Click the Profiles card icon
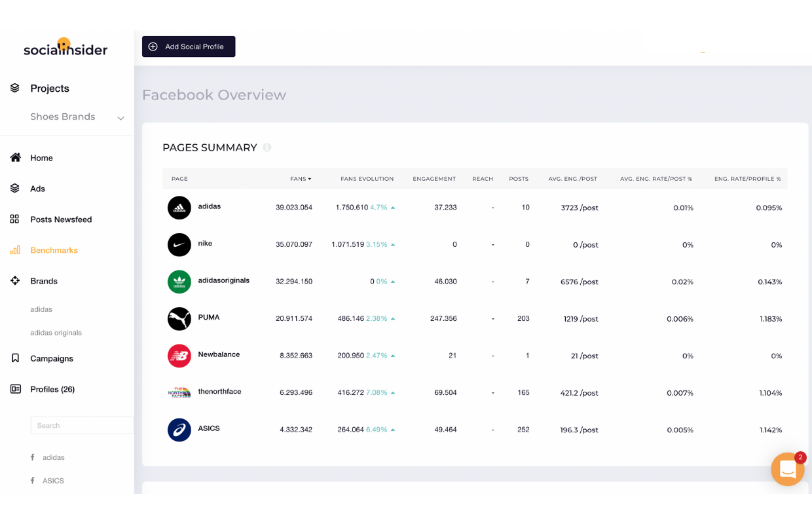The height and width of the screenshot is (524, 812). [x=15, y=389]
